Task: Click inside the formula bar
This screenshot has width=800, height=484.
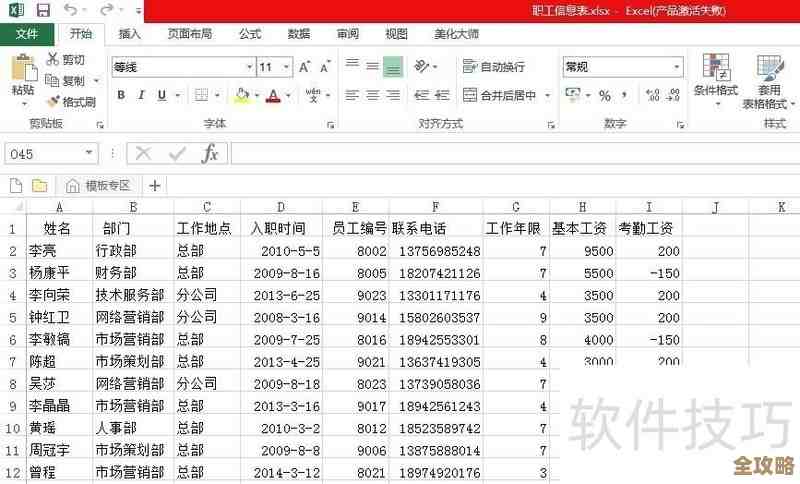Action: tap(515, 153)
